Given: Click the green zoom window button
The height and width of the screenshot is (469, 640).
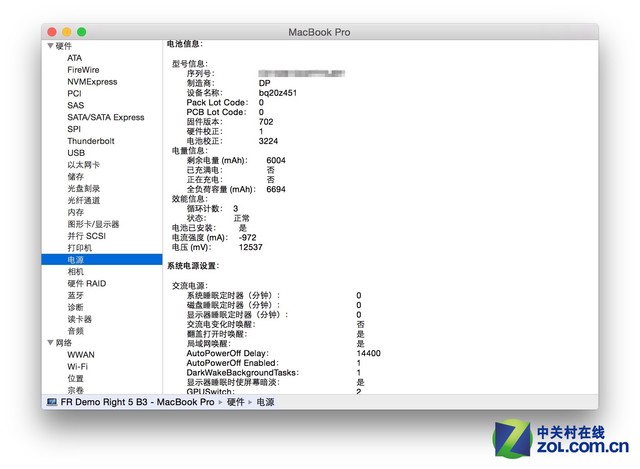Looking at the screenshot, I should pyautogui.click(x=82, y=32).
